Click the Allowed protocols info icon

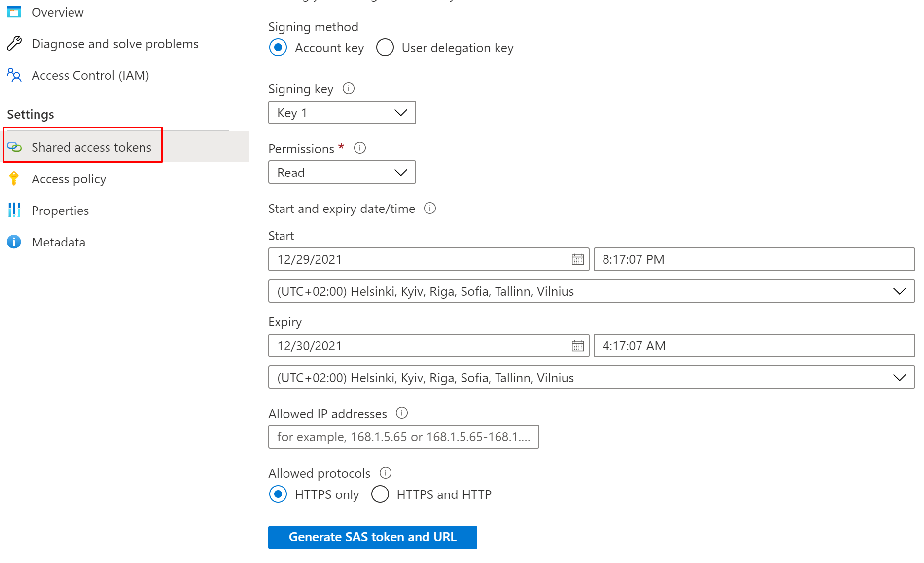[x=385, y=473]
